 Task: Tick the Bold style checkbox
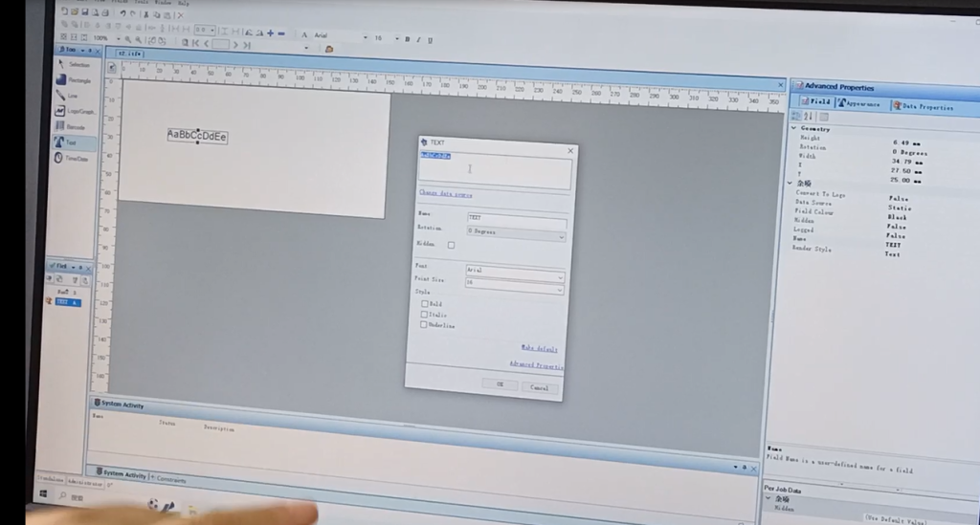(425, 303)
